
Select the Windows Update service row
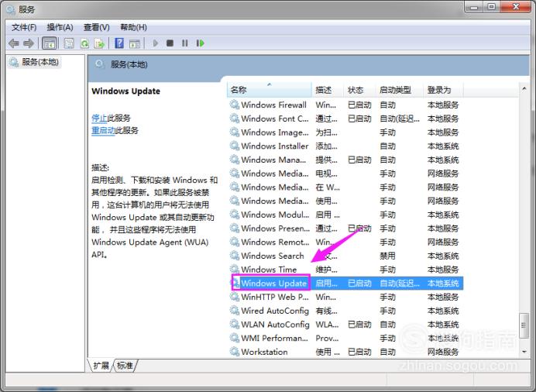pyautogui.click(x=346, y=283)
